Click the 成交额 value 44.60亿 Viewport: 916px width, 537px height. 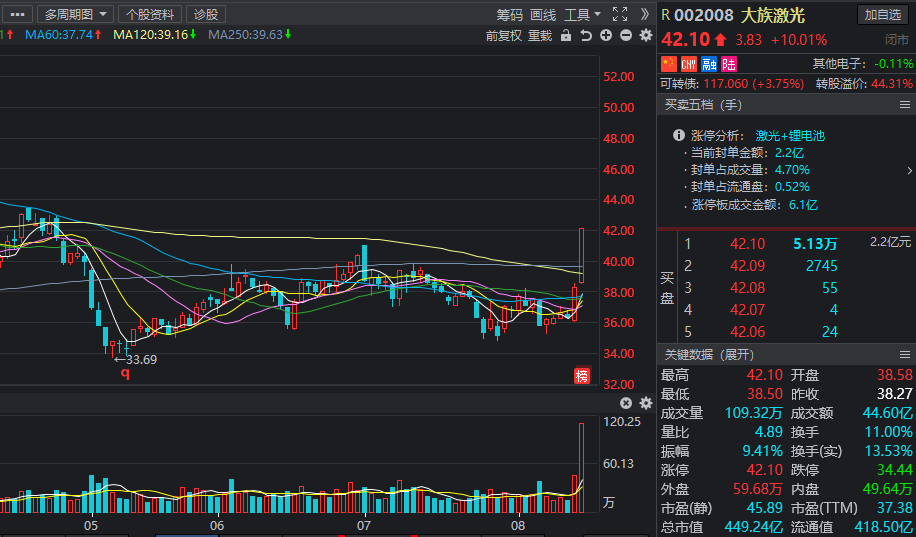point(887,413)
